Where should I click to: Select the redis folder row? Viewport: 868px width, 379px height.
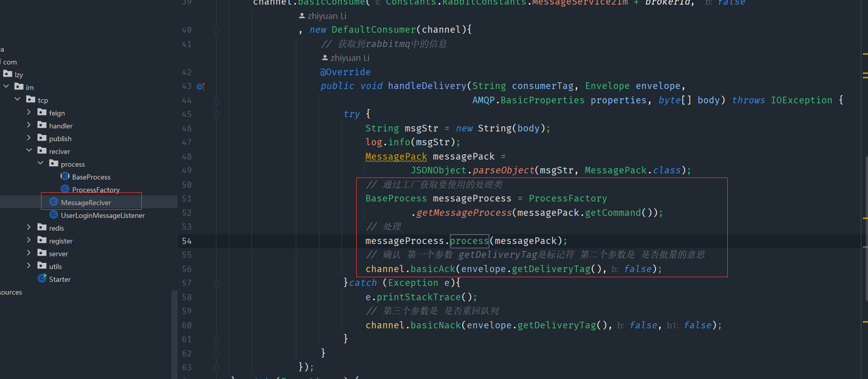[x=89, y=228]
